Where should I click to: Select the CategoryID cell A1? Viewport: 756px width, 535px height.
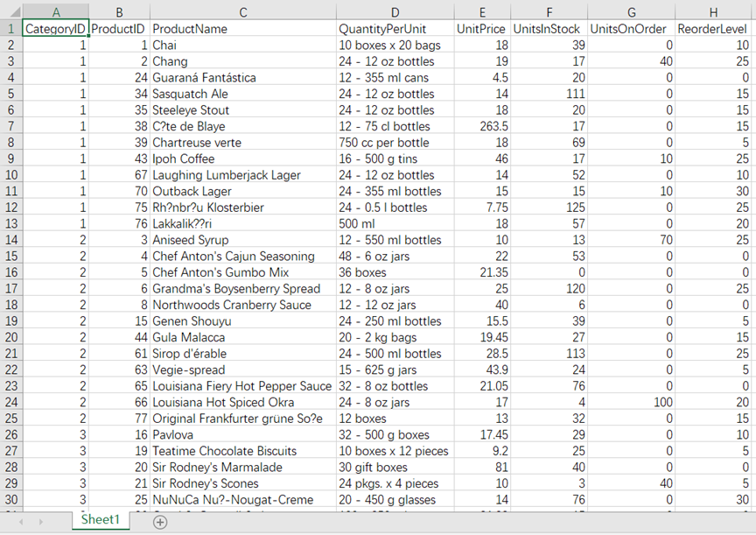[x=55, y=29]
